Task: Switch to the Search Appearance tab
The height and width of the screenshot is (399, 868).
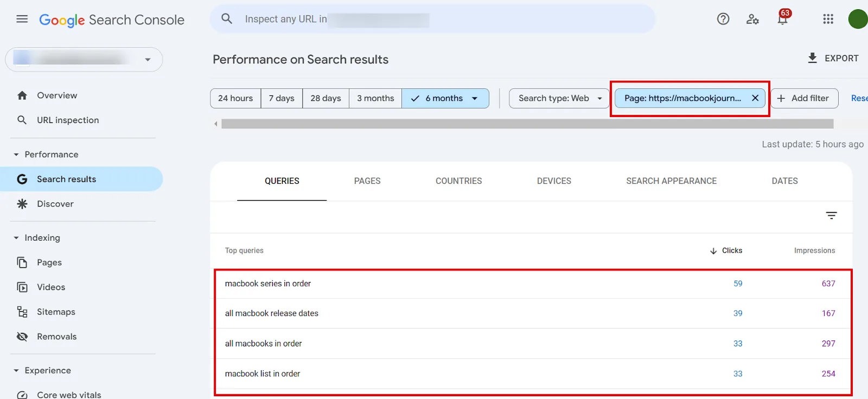Action: (x=672, y=181)
